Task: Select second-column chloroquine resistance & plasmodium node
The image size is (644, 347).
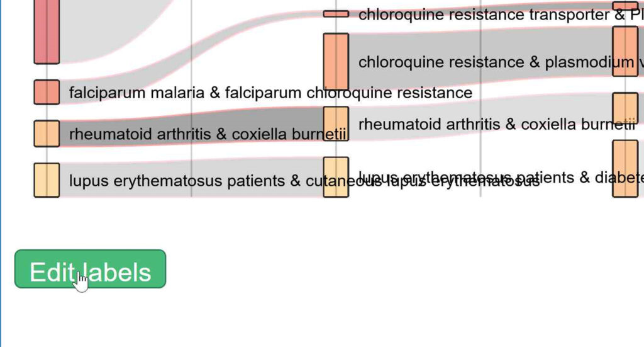Action: (336, 62)
